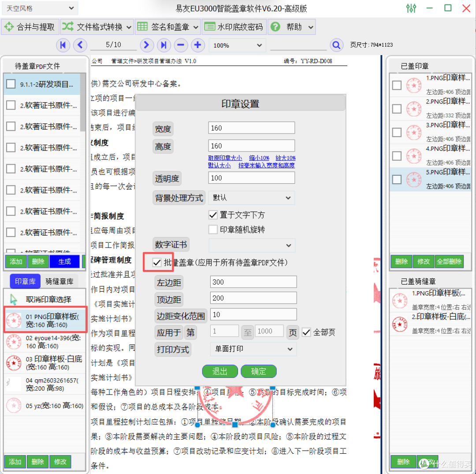
Task: Toggle 全部页 all pages checkbox
Action: pyautogui.click(x=307, y=332)
